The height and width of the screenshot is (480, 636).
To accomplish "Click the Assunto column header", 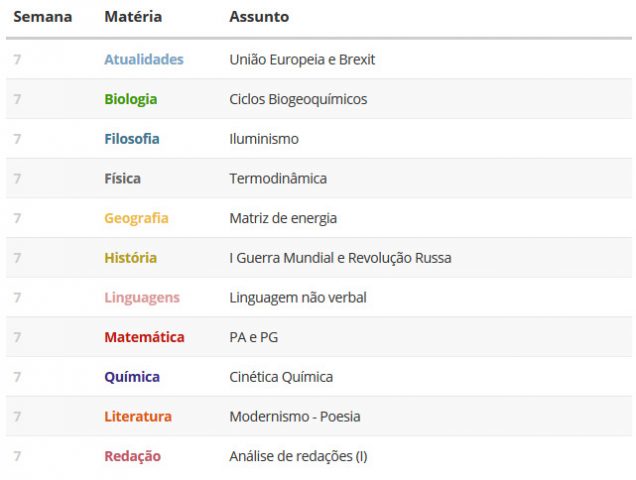I will [x=259, y=17].
